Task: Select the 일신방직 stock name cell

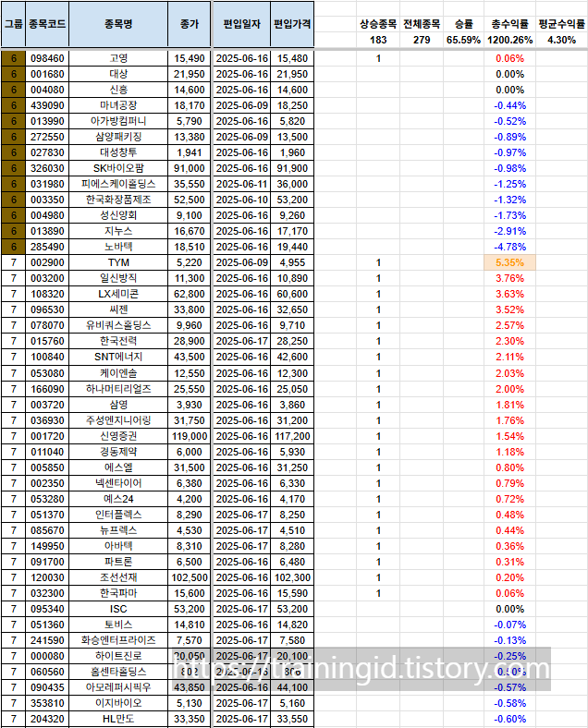Action: click(118, 278)
